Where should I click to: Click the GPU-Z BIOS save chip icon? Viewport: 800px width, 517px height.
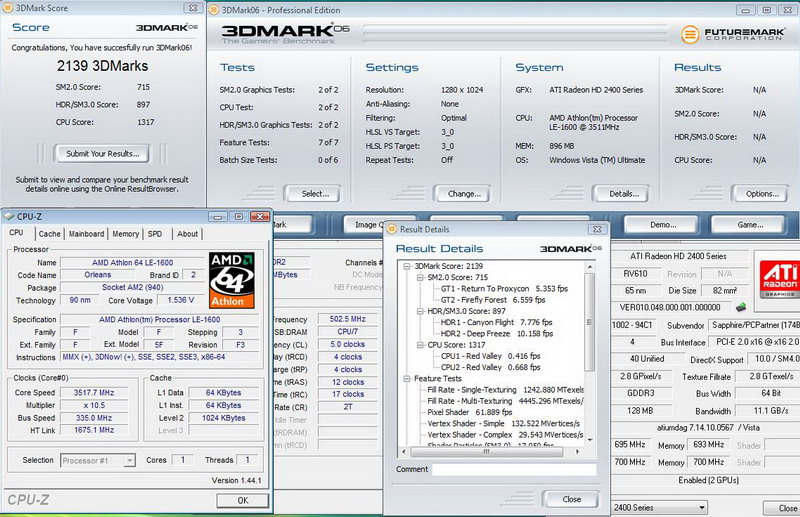741,307
